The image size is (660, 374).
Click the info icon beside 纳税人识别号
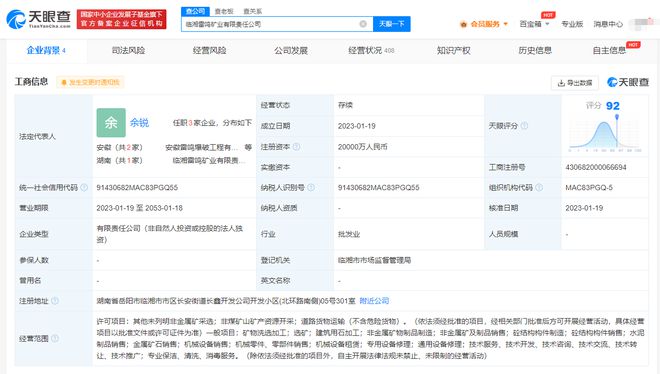tap(311, 187)
